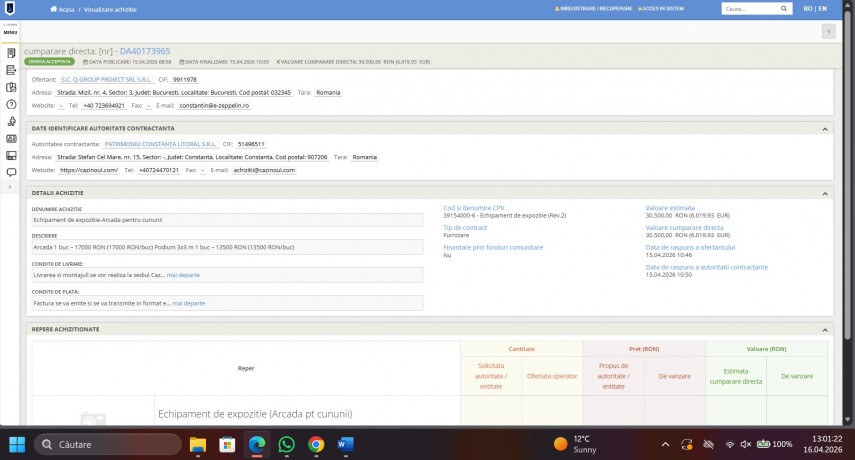This screenshot has width=855, height=460.
Task: Click the first document icon in sidebar
Action: pyautogui.click(x=11, y=52)
